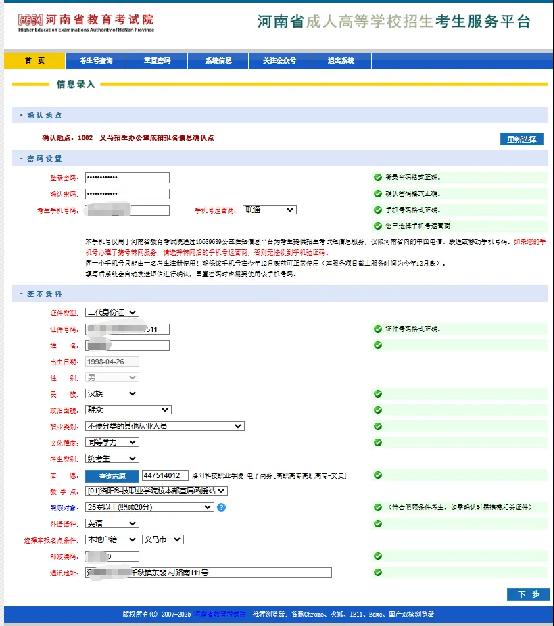Open the blue footer link 河南省教育考试院

[x=220, y=614]
